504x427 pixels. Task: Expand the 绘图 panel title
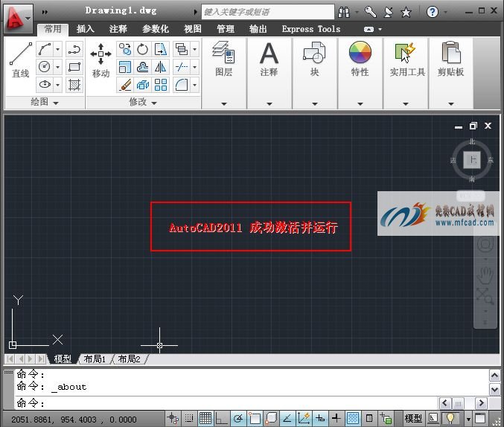(x=45, y=103)
